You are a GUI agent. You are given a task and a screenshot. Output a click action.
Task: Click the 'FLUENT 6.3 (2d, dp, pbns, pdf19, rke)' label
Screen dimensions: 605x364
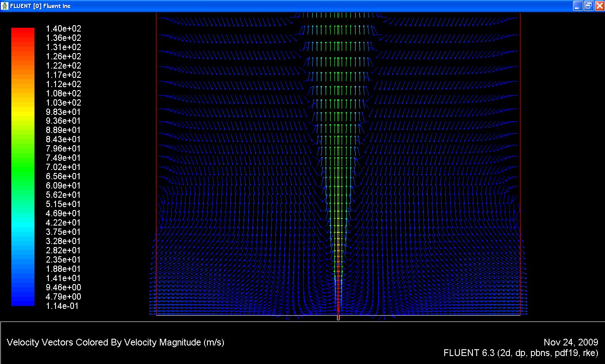(520, 353)
